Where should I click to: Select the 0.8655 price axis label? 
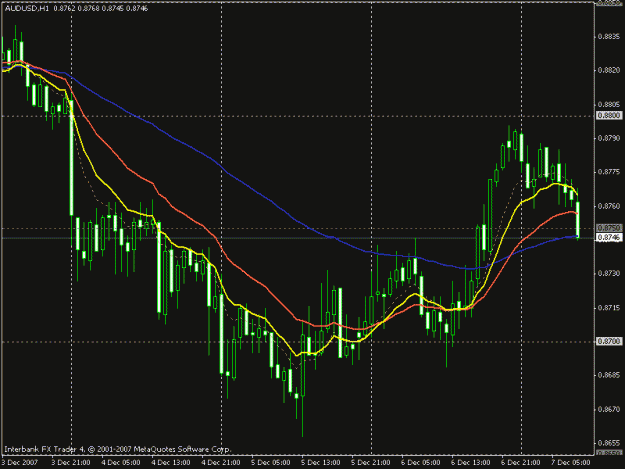(x=609, y=443)
